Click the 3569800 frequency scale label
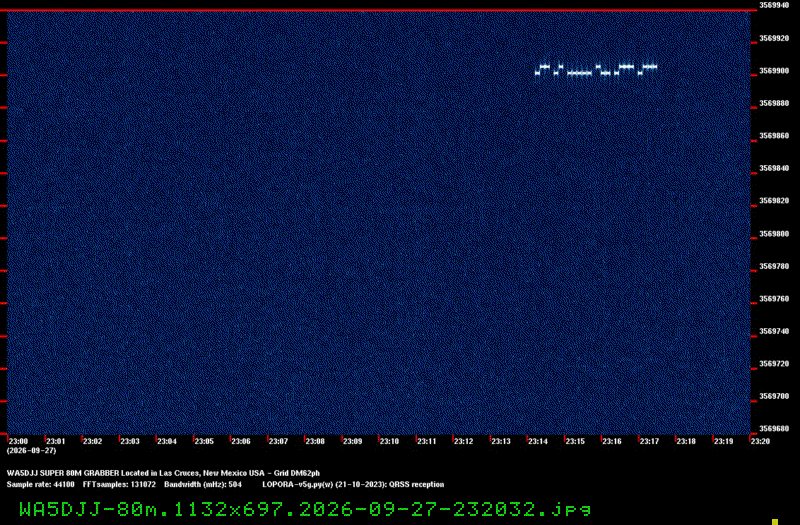This screenshot has width=800, height=525. [774, 234]
